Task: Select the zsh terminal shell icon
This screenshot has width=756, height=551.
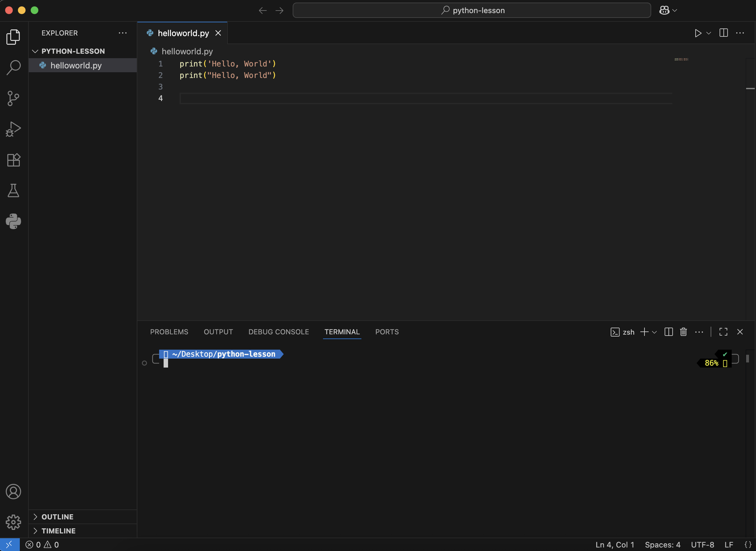Action: 623,332
